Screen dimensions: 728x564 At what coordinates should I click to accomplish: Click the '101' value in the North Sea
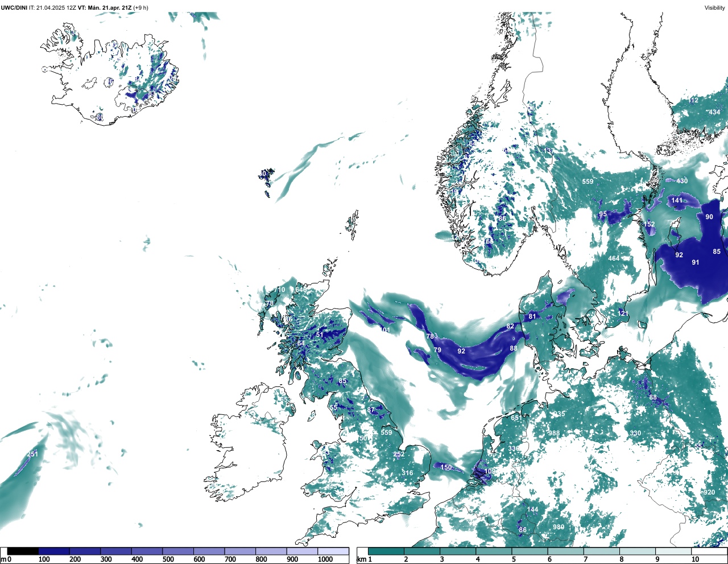[386, 330]
